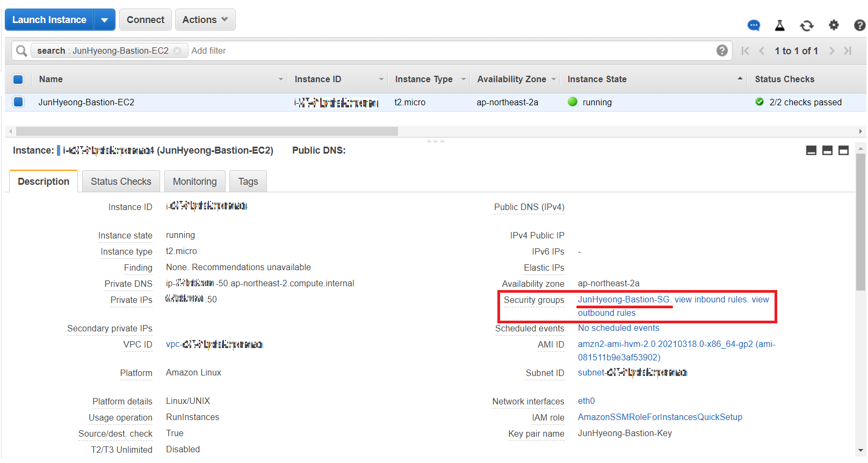
Task: Go to last page of results
Action: [x=848, y=50]
